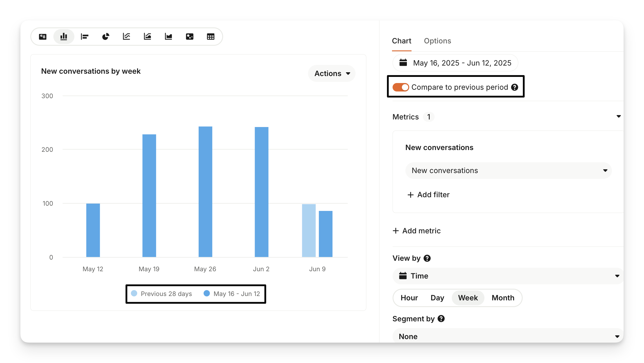The height and width of the screenshot is (363, 644).
Task: Toggle Previous 28 days legend swatch
Action: click(x=134, y=293)
